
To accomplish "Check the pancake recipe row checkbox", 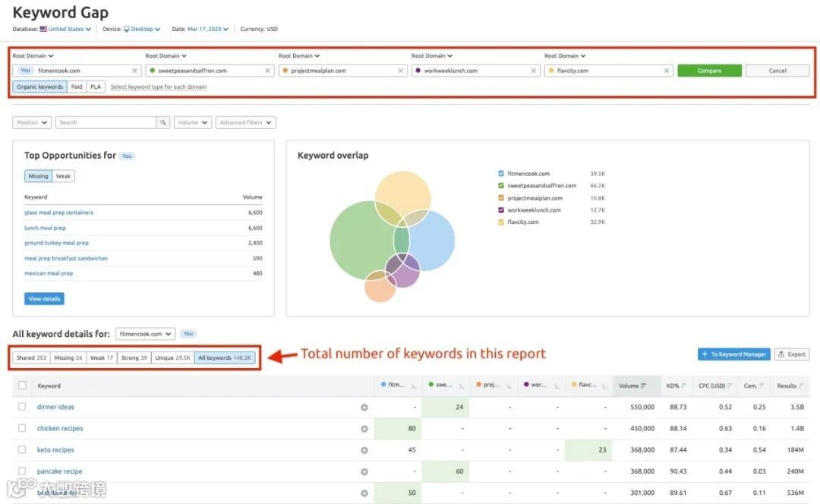I will [22, 471].
